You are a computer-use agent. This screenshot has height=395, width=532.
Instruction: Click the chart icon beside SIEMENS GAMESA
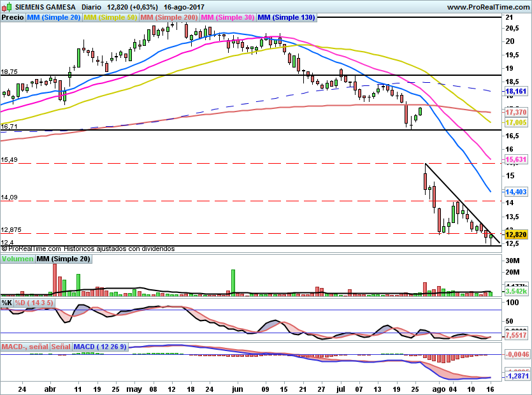6,6
